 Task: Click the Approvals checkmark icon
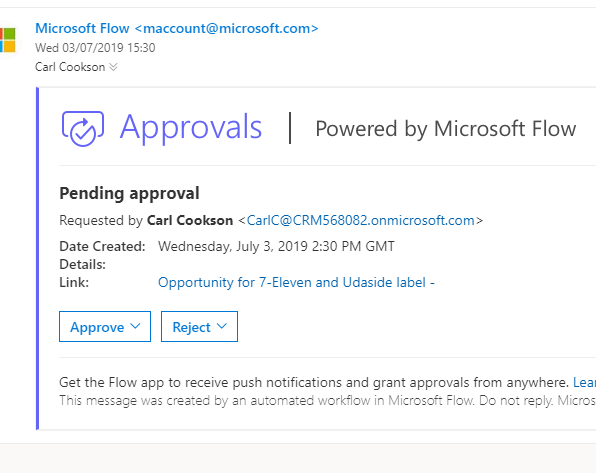[x=83, y=129]
